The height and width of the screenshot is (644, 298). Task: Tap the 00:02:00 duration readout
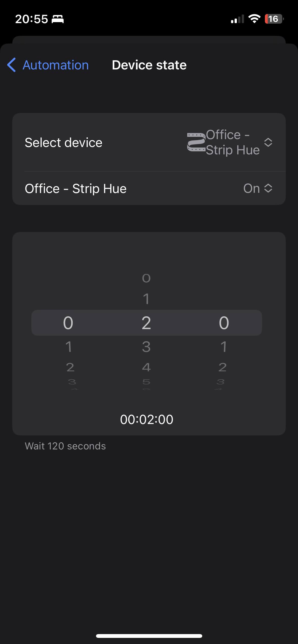point(147,419)
